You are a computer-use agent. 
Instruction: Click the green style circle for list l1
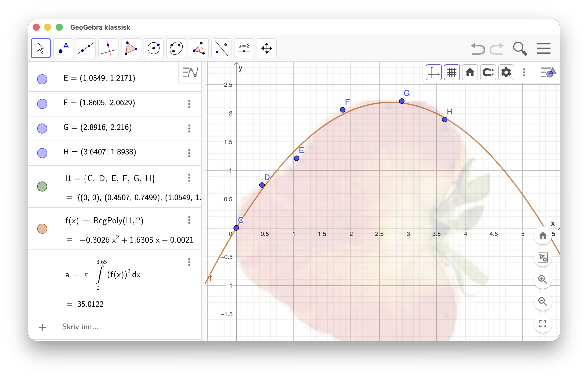[42, 187]
